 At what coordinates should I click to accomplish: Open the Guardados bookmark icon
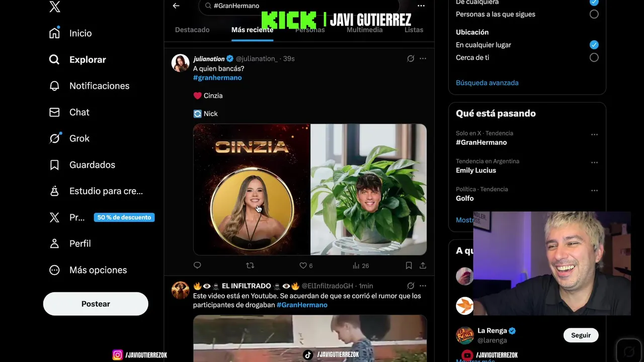pos(55,165)
